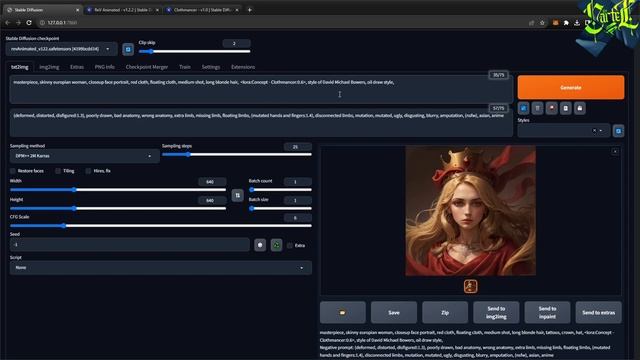The image size is (640, 360).
Task: Open the browser extensions puzzle icon
Action: (566, 23)
